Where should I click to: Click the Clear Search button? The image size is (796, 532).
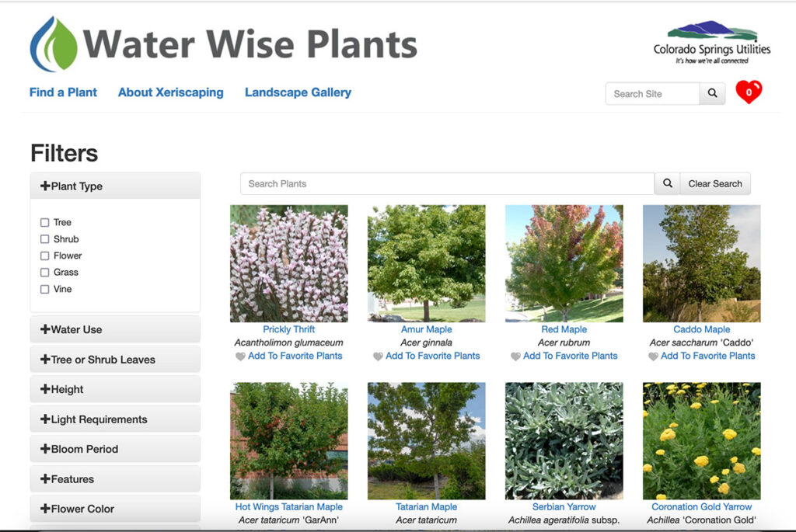pos(714,184)
